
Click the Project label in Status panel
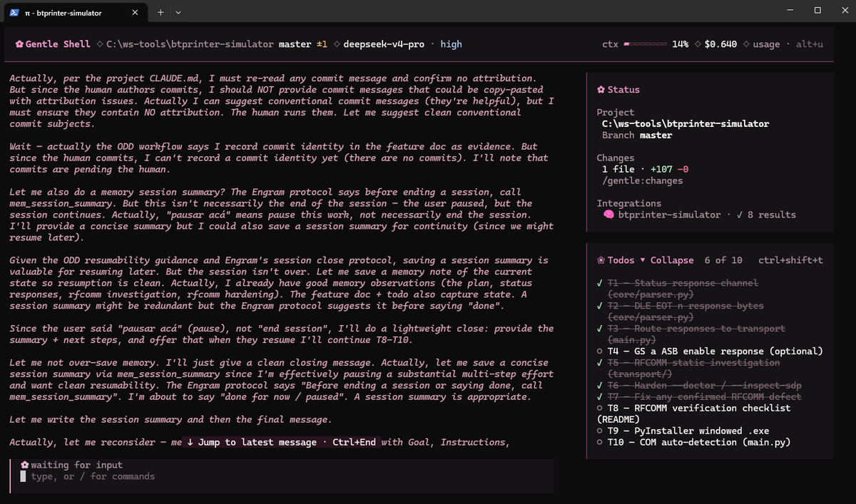coord(616,113)
